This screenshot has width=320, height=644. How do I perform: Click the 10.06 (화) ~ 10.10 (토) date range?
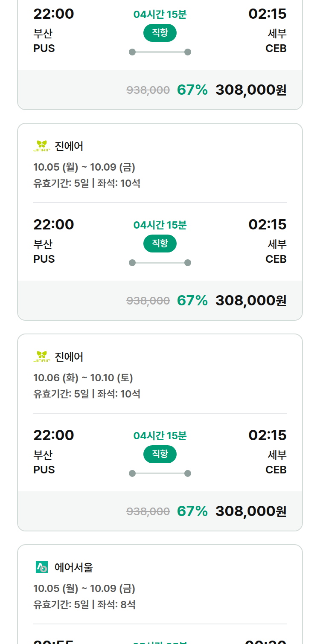[83, 378]
